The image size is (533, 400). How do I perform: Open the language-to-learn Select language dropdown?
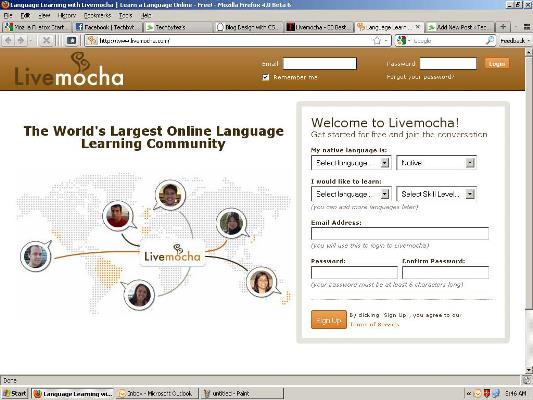pyautogui.click(x=351, y=194)
